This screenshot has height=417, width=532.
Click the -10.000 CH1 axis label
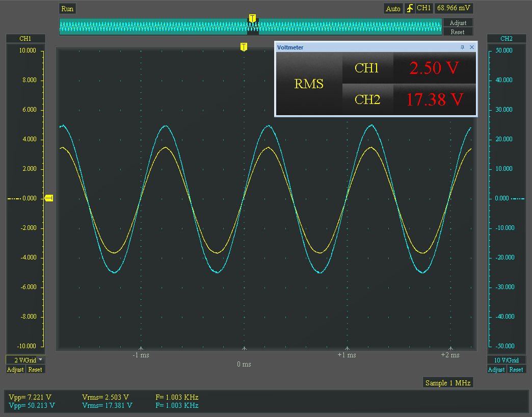pyautogui.click(x=27, y=346)
